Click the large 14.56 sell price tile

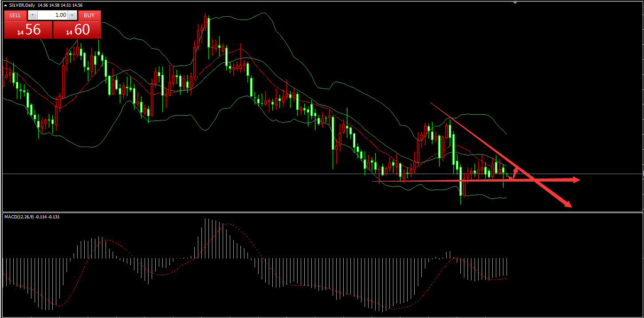pos(28,30)
